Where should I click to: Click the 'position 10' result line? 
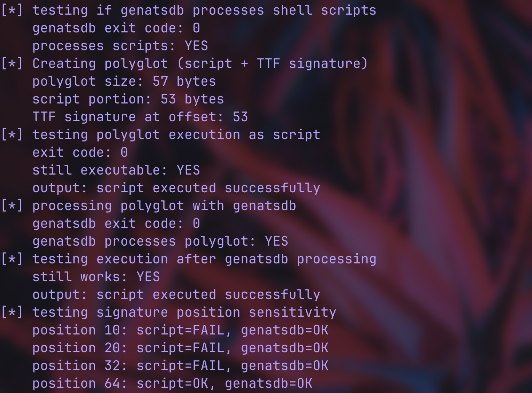click(180, 330)
